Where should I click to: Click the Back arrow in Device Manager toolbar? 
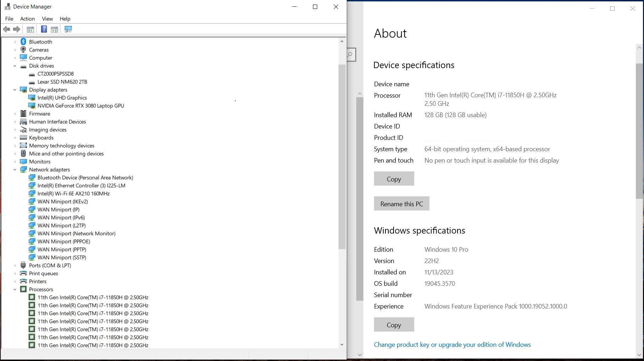(6, 29)
